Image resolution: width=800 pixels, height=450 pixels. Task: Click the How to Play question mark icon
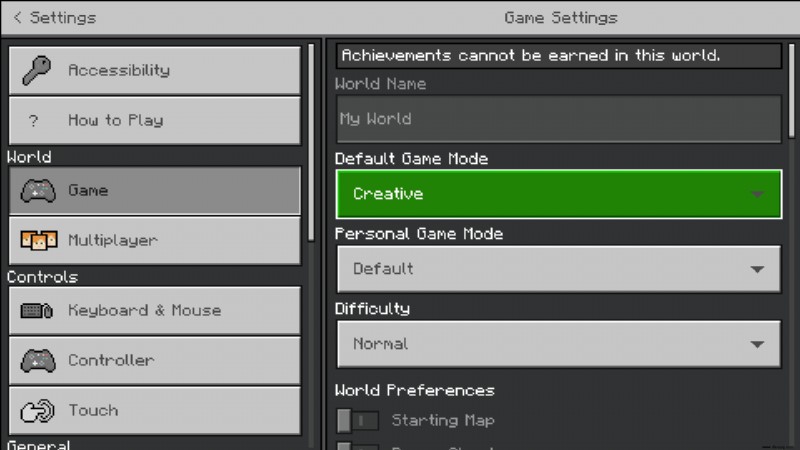pos(34,121)
